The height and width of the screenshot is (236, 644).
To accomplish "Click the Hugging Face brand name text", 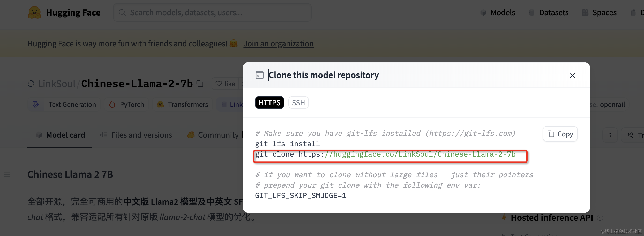I will [73, 12].
